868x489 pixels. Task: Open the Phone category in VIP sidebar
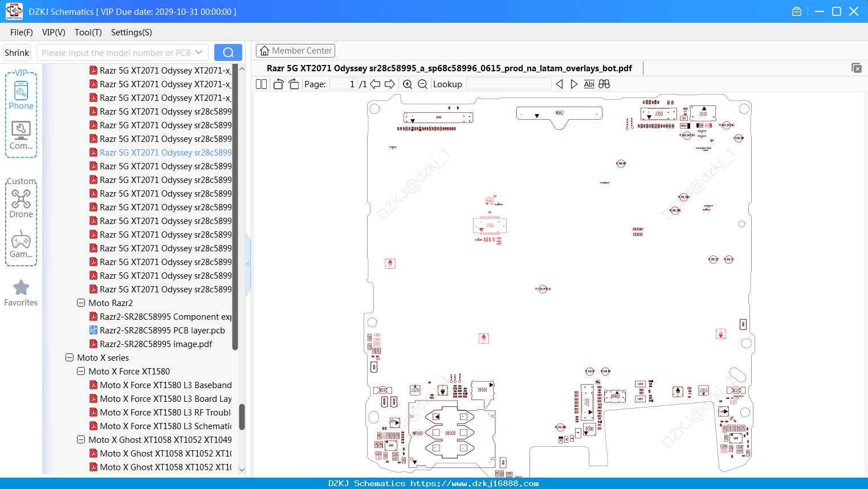(21, 95)
